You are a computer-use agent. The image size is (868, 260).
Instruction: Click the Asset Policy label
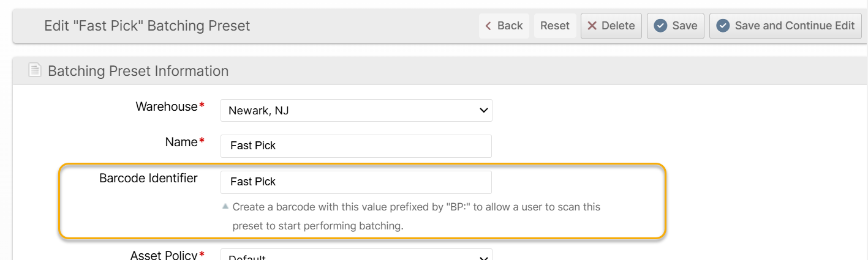click(163, 254)
